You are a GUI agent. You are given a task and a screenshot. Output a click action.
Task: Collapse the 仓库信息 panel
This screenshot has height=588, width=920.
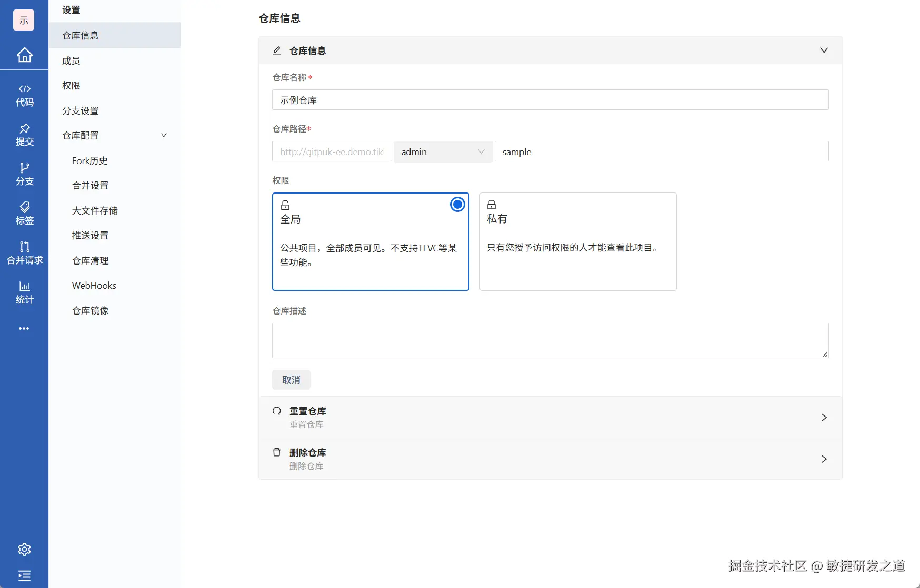pyautogui.click(x=824, y=50)
